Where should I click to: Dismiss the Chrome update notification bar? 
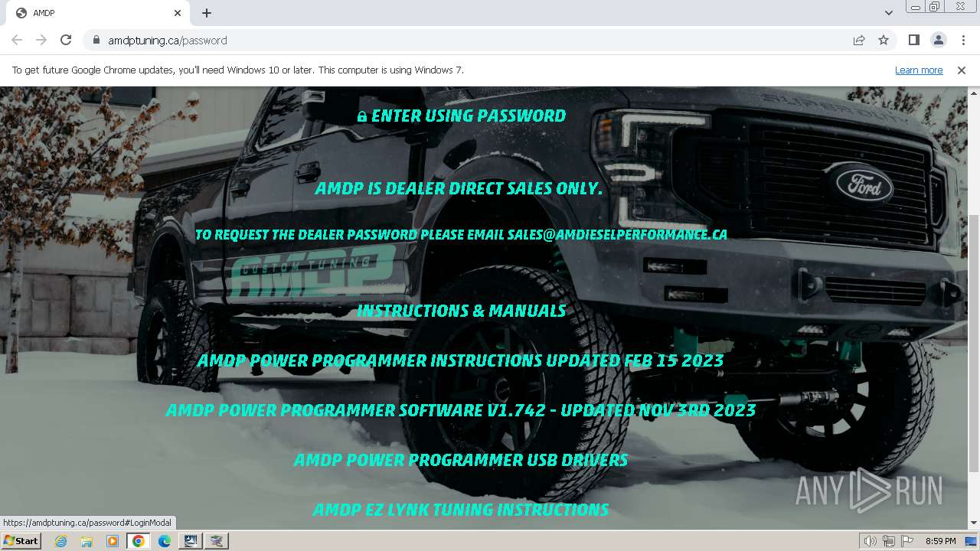pos(962,70)
